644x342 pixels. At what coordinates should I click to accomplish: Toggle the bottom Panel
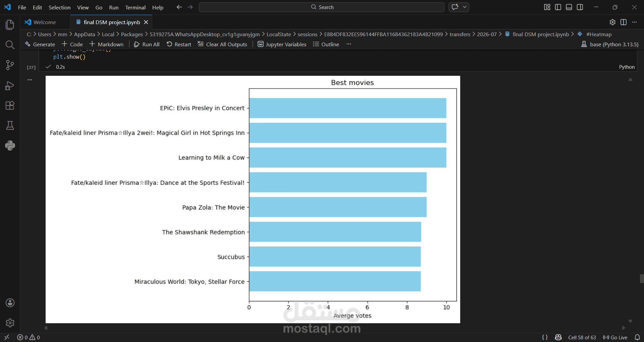pyautogui.click(x=569, y=7)
